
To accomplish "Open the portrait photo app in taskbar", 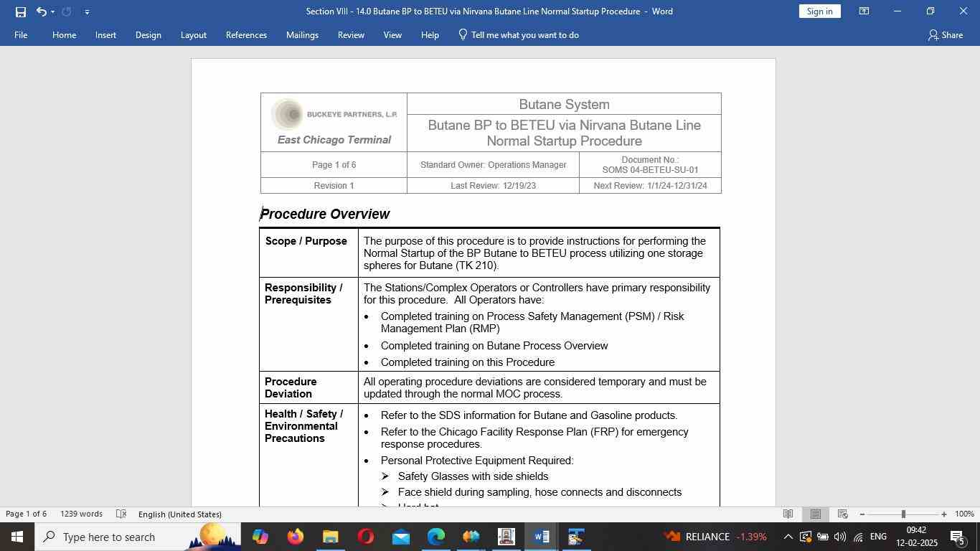I will (x=506, y=537).
